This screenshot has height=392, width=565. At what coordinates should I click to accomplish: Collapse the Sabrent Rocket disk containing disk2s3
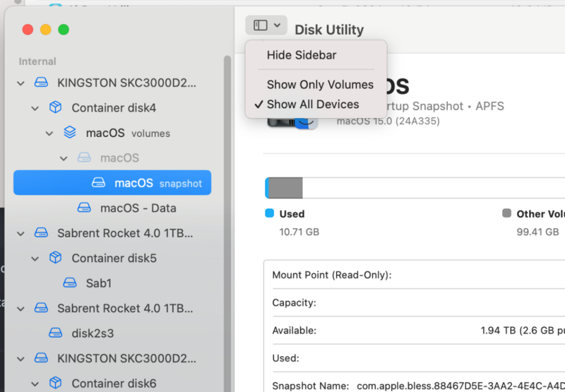21,309
